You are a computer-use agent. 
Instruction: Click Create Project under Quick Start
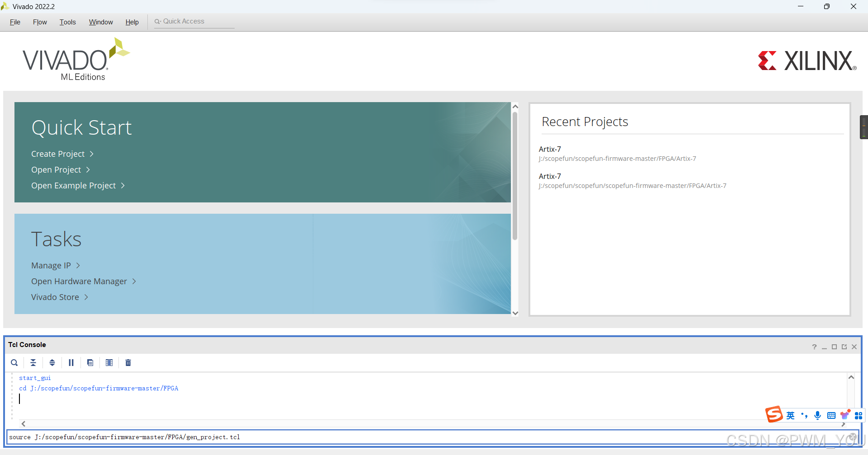(58, 154)
